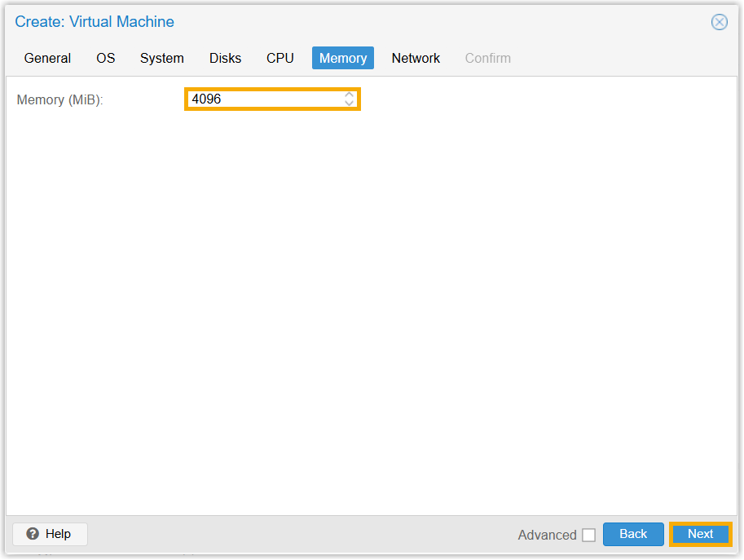Open the Network tab
The width and height of the screenshot is (744, 560).
pyautogui.click(x=416, y=58)
